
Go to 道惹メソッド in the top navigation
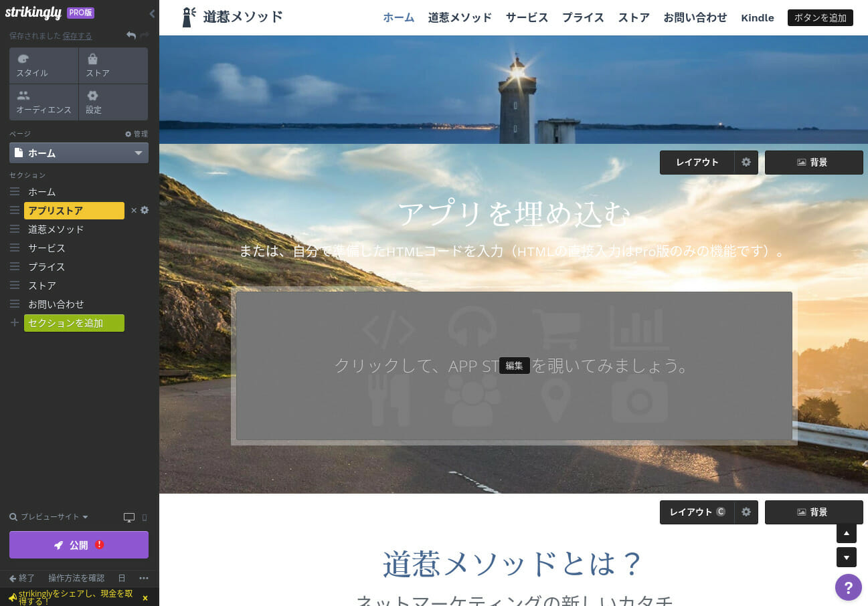(460, 18)
